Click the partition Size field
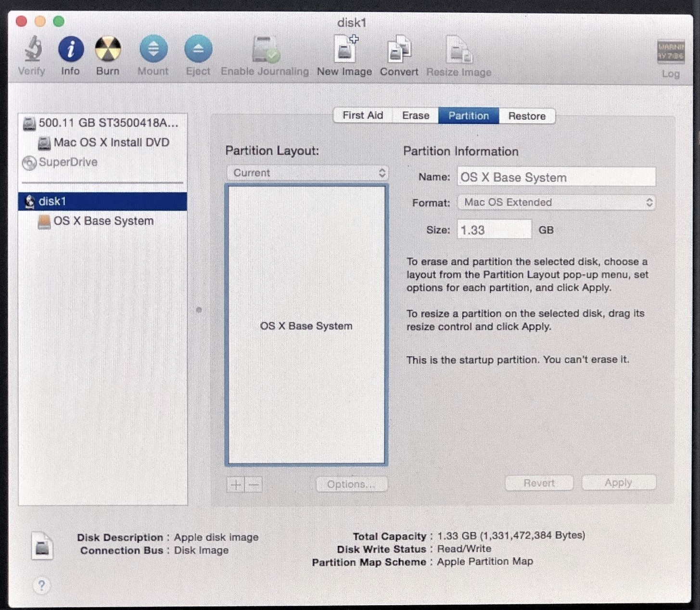The image size is (700, 610). (x=495, y=229)
